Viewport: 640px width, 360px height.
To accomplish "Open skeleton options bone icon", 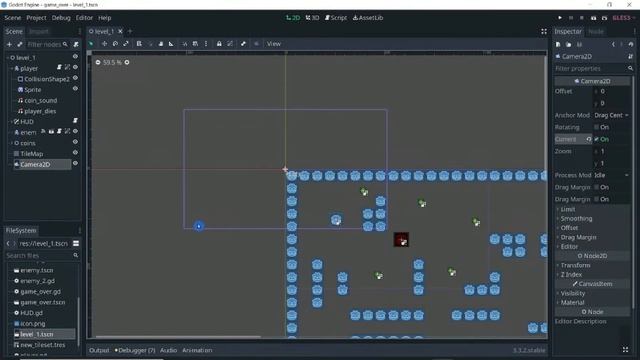I will (243, 44).
